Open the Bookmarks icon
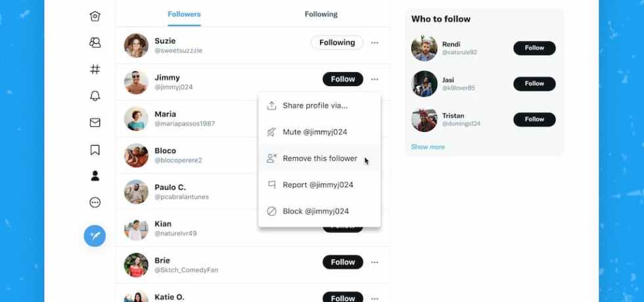This screenshot has height=302, width=644. click(95, 150)
